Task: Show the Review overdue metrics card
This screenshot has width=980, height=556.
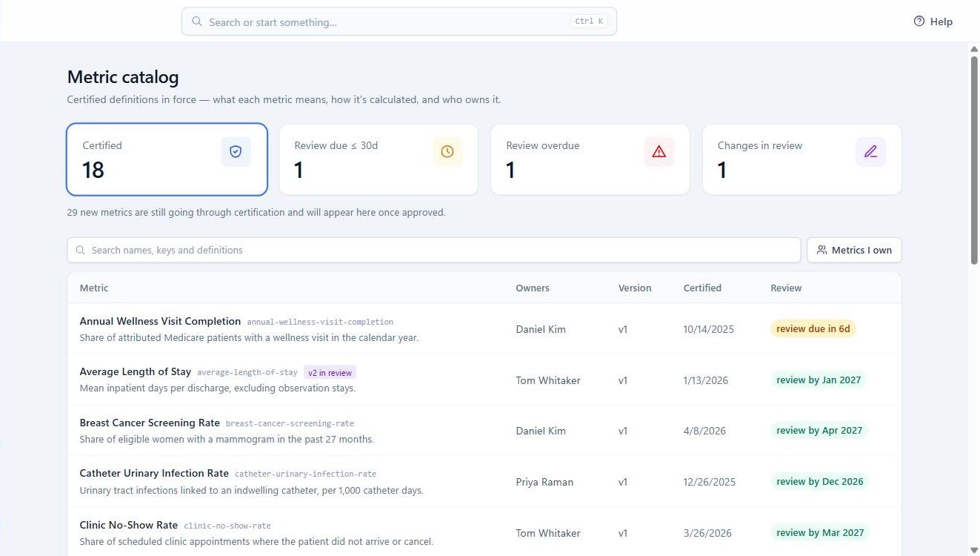Action: 590,159
